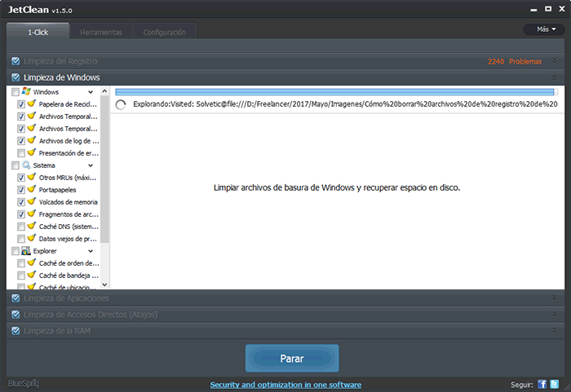Toggle Limpieza de Windows checkbox

[15, 77]
